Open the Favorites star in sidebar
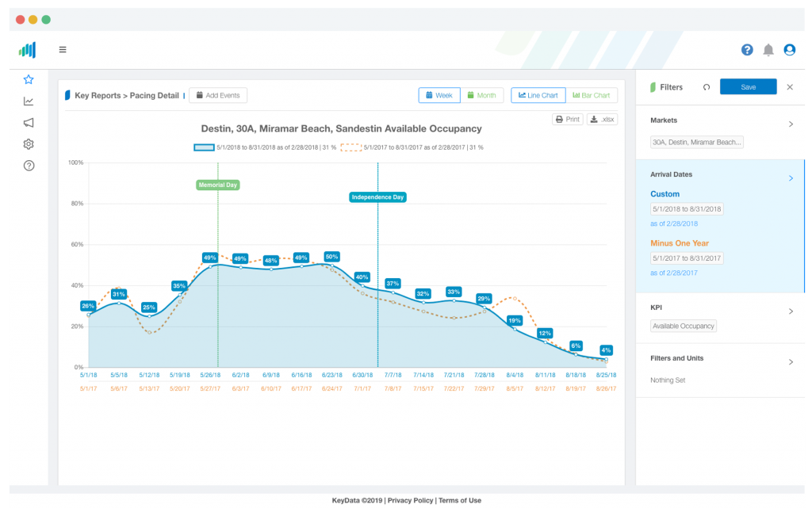This screenshot has height=508, width=812. [x=29, y=79]
